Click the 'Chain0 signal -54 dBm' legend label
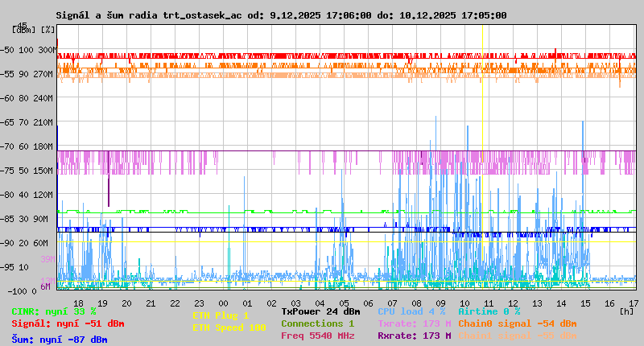Screen dimensions: 644x346 [518, 323]
